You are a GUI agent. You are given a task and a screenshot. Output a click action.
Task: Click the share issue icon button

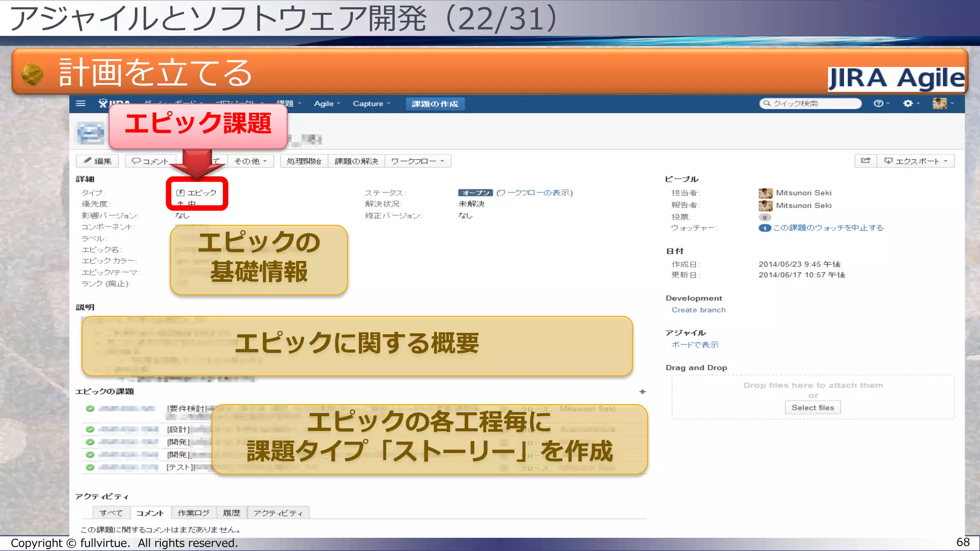click(866, 161)
